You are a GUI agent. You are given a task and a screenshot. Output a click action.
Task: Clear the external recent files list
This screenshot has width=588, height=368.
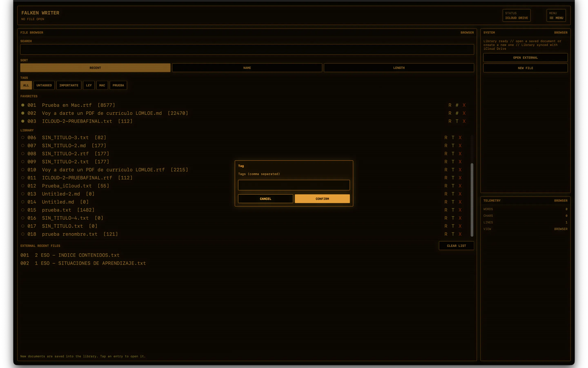click(x=456, y=246)
